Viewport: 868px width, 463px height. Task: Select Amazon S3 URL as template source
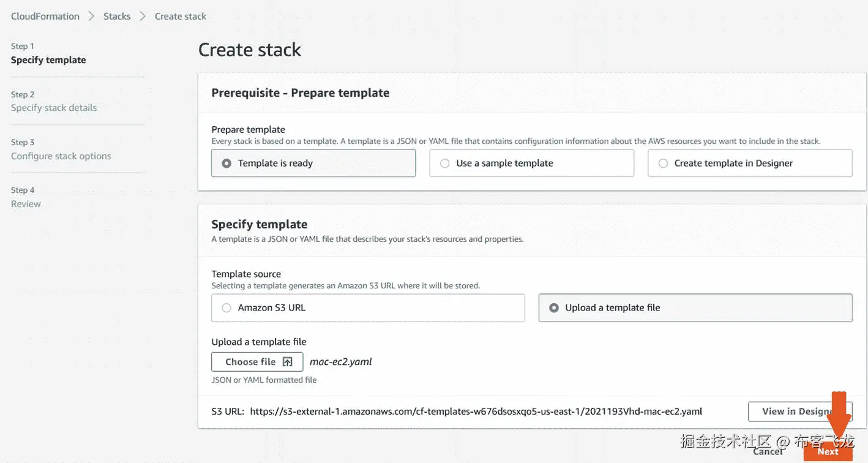pyautogui.click(x=227, y=308)
